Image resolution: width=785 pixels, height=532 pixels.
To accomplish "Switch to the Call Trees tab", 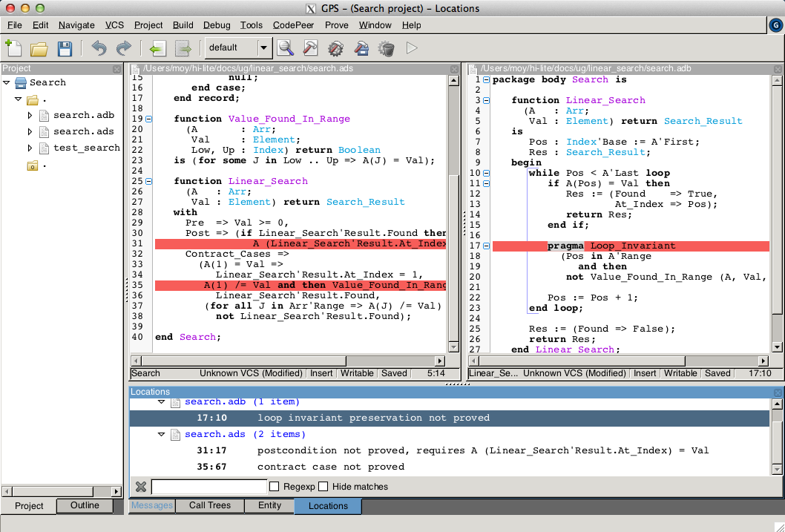I will pyautogui.click(x=210, y=505).
